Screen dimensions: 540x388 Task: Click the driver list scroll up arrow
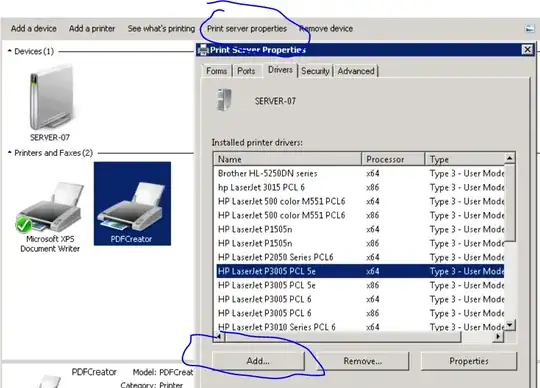pyautogui.click(x=510, y=158)
